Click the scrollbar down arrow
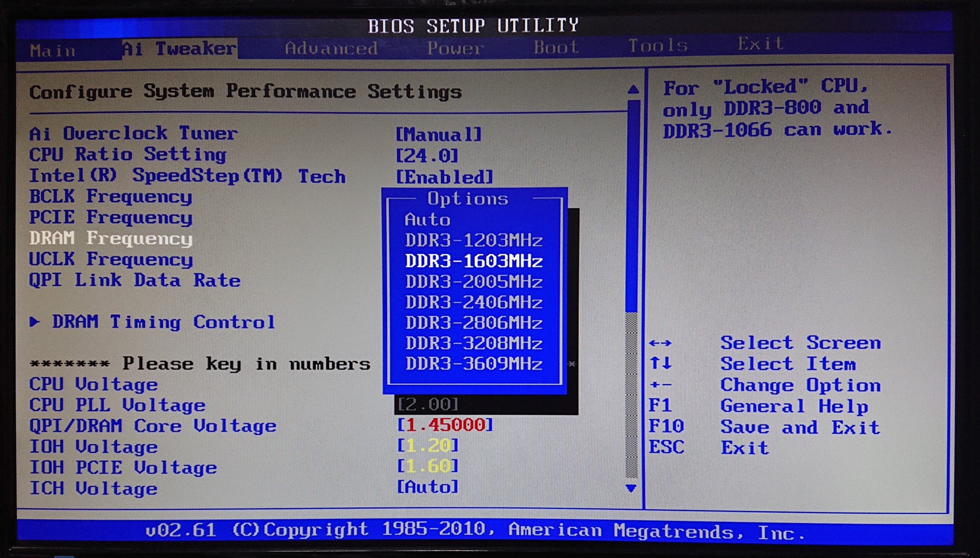Image resolution: width=980 pixels, height=558 pixels. coord(631,488)
